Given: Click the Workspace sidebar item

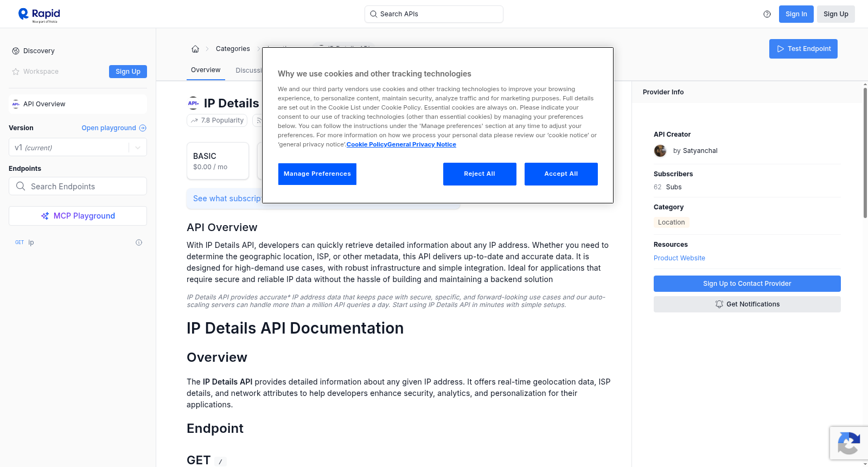Looking at the screenshot, I should 41,72.
